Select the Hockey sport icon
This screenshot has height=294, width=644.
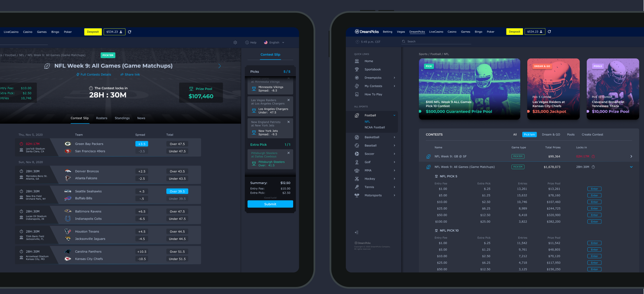click(x=357, y=179)
